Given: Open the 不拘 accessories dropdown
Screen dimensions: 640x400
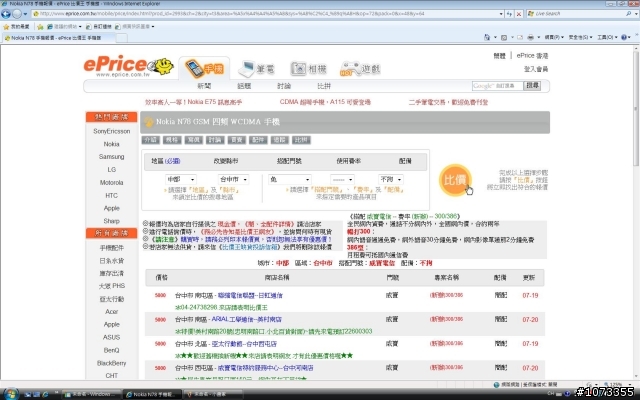Looking at the screenshot, I should click(x=391, y=179).
